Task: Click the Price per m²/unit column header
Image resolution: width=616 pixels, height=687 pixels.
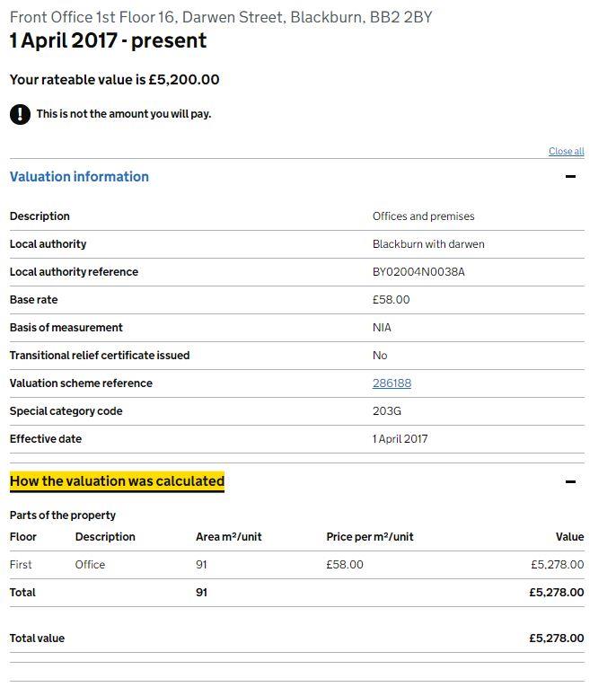Action: [x=370, y=537]
